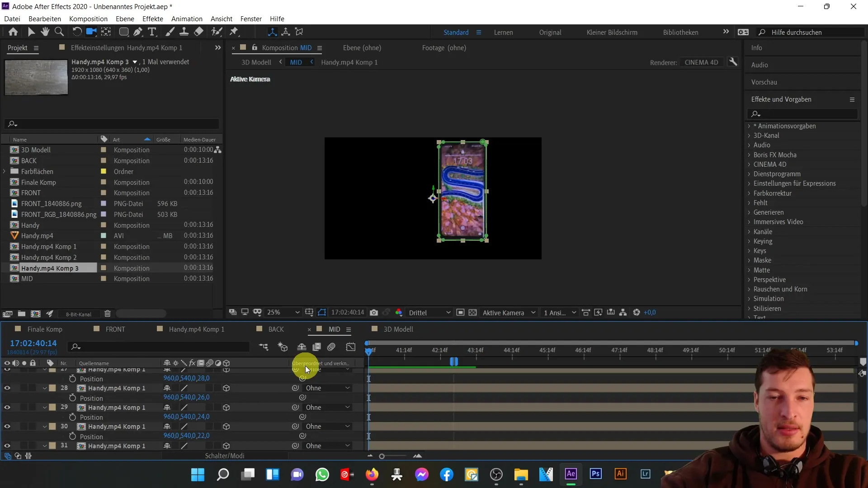Viewport: 868px width, 488px height.
Task: Open the Effekte menu
Action: point(153,19)
